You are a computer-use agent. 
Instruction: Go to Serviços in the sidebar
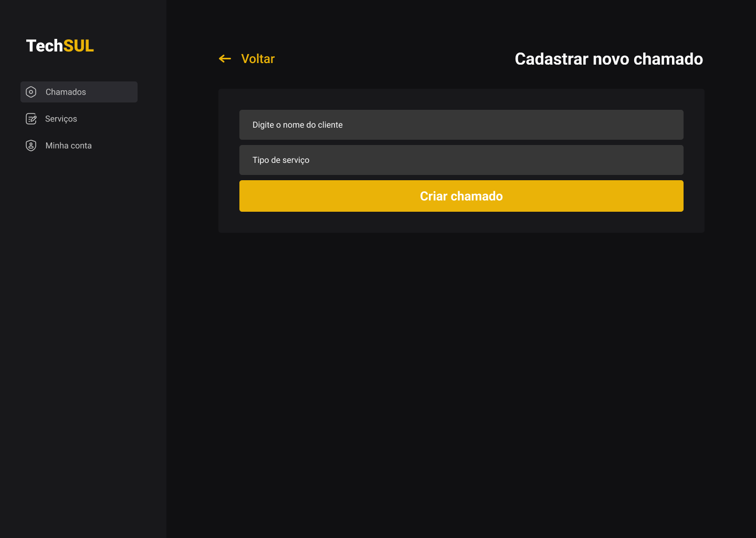pos(61,119)
